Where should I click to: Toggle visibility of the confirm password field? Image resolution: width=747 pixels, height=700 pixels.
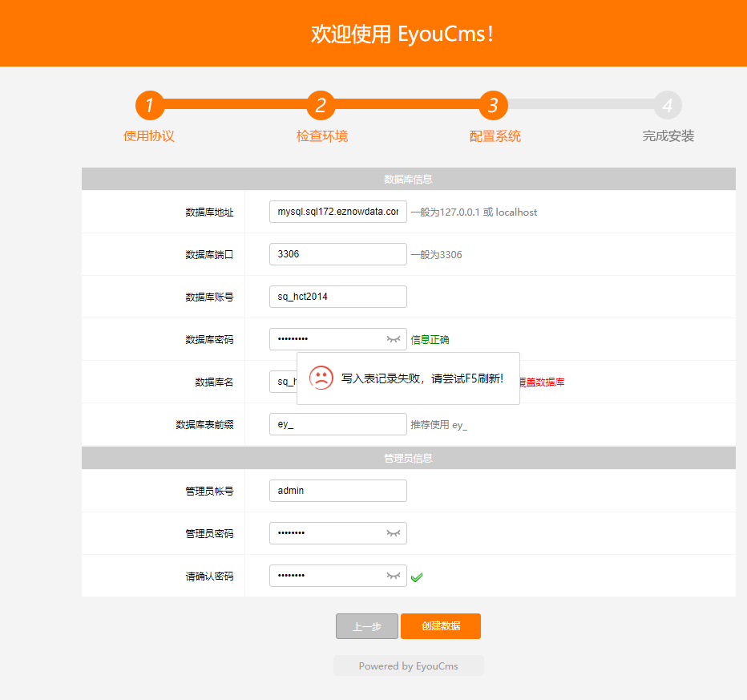tap(394, 576)
